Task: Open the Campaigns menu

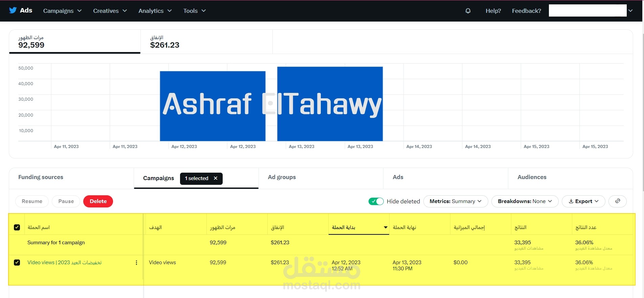Action: pos(62,11)
